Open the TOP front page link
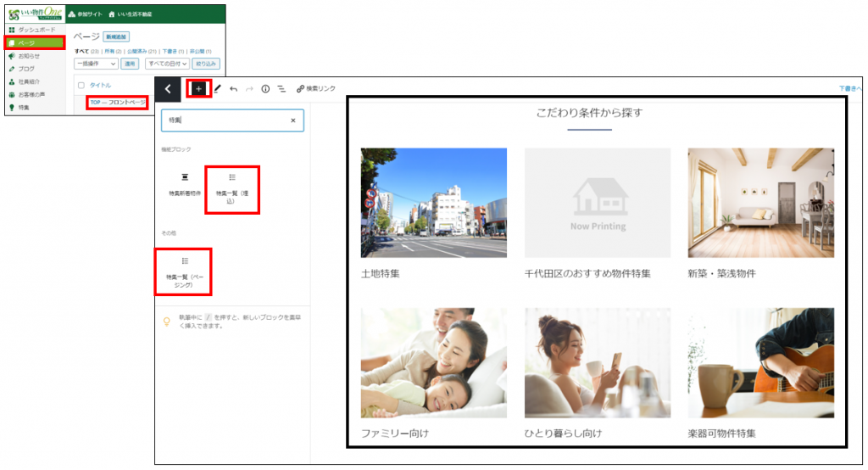Image resolution: width=868 pixels, height=470 pixels. pyautogui.click(x=119, y=102)
